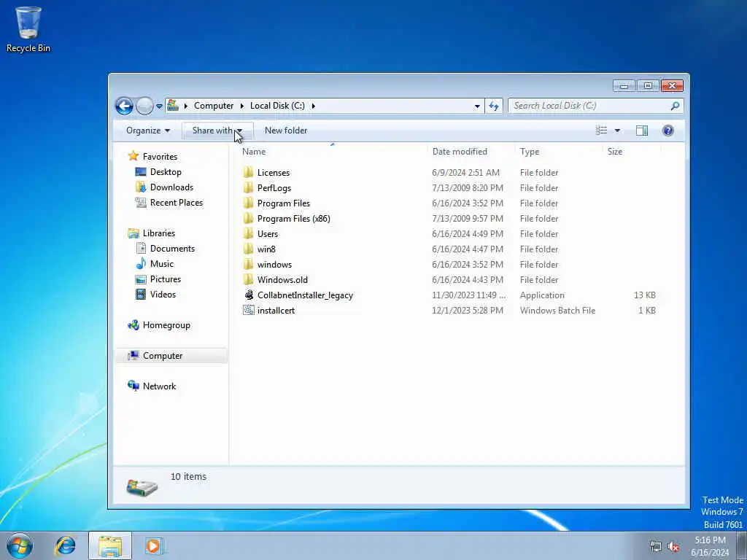This screenshot has width=747, height=560.
Task: Select the Licenses folder icon
Action: coord(248,172)
